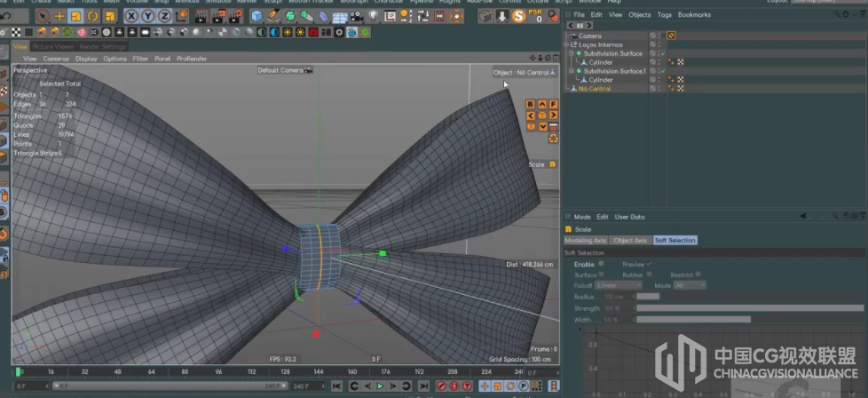Click the Camera protection tag
The height and width of the screenshot is (398, 868).
pos(672,36)
